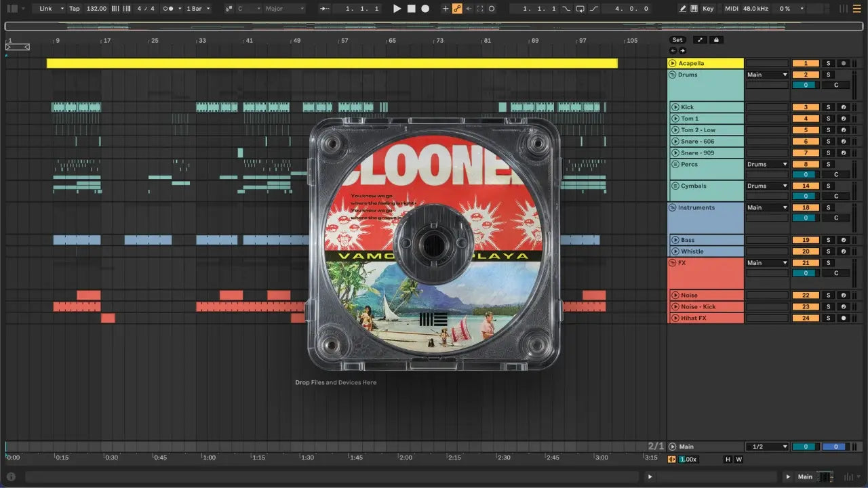
Task: Toggle the orange Automation Arm button
Action: [x=457, y=9]
